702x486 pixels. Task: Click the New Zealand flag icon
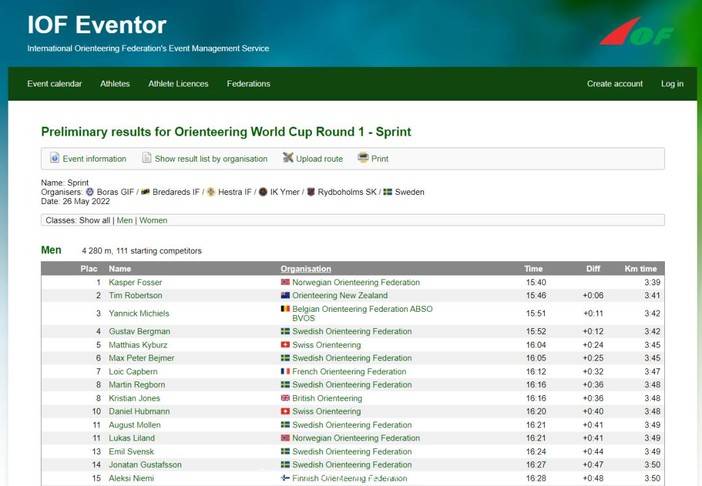285,296
